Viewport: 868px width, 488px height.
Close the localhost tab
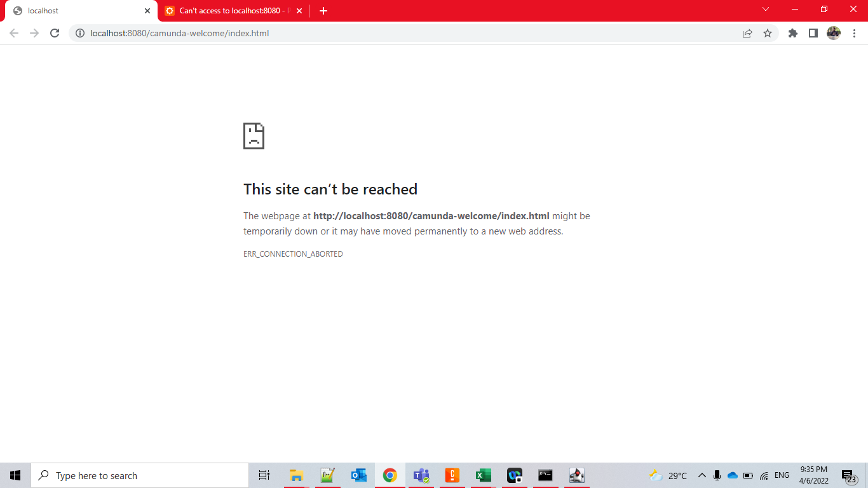[147, 11]
